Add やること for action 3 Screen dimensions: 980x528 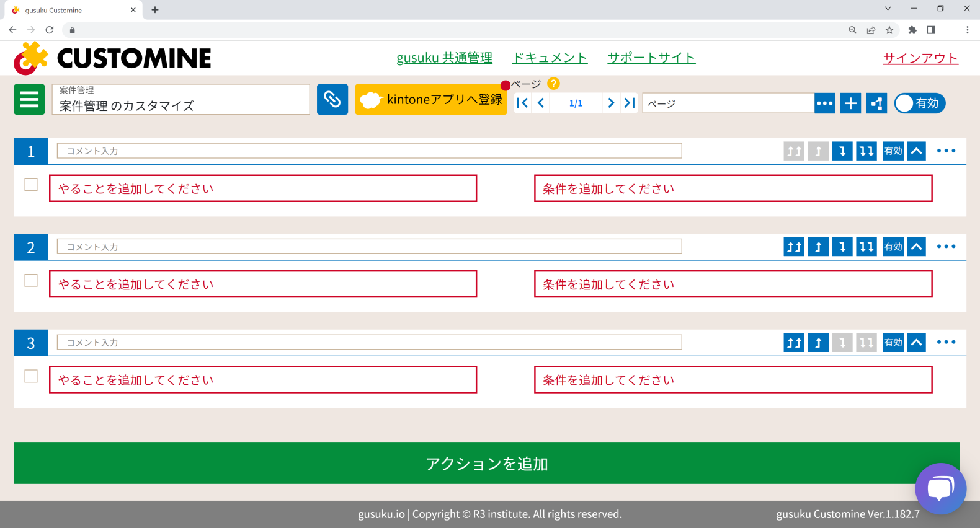coord(263,380)
